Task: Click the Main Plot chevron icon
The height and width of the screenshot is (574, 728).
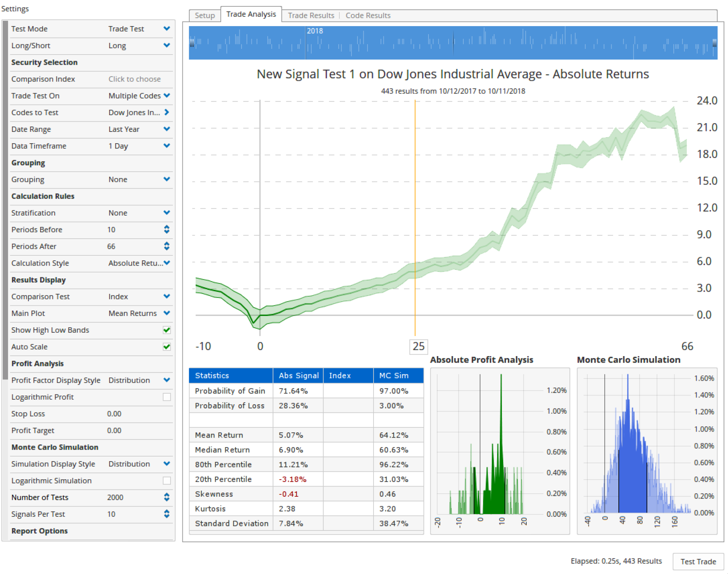Action: (166, 313)
